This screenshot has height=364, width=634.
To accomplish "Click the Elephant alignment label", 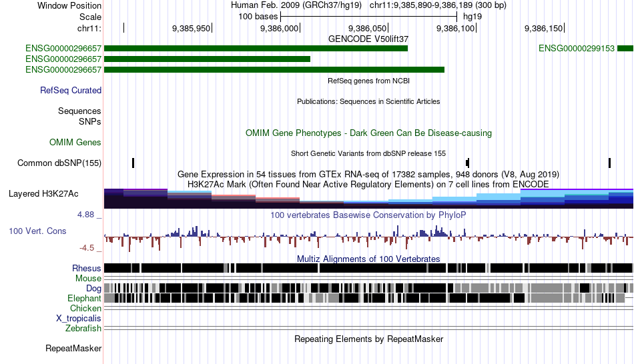I will click(x=84, y=298).
